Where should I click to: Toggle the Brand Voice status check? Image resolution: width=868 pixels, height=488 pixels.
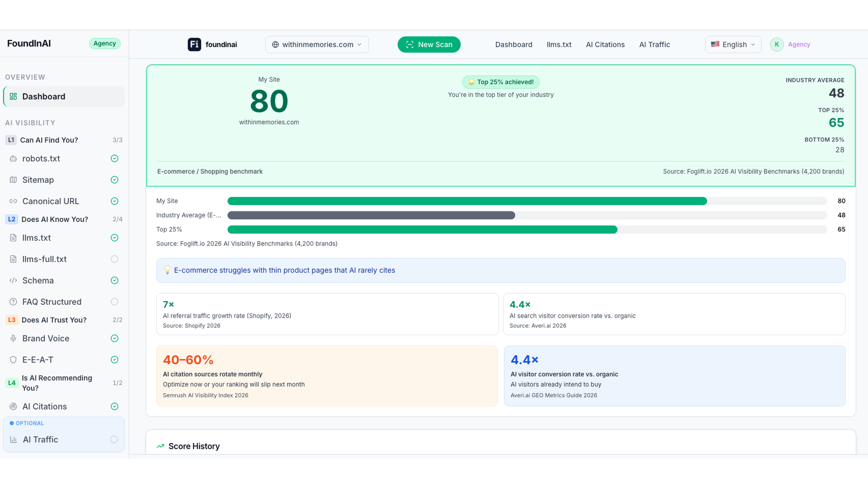pyautogui.click(x=114, y=338)
